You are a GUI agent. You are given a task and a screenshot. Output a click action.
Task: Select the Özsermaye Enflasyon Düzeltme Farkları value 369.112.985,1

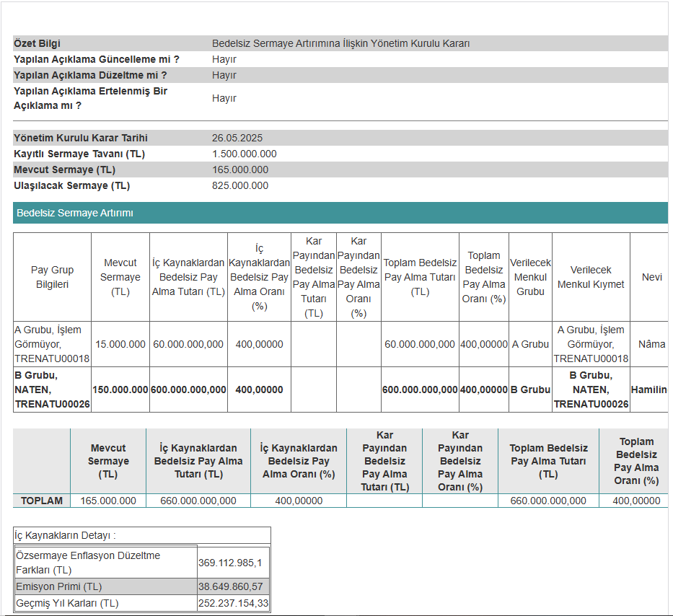(231, 563)
